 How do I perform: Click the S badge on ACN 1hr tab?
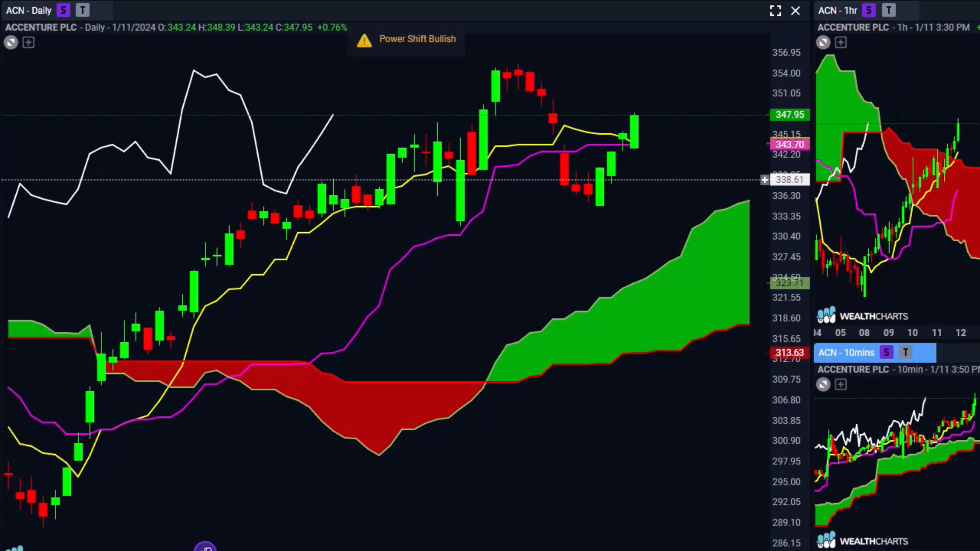869,10
